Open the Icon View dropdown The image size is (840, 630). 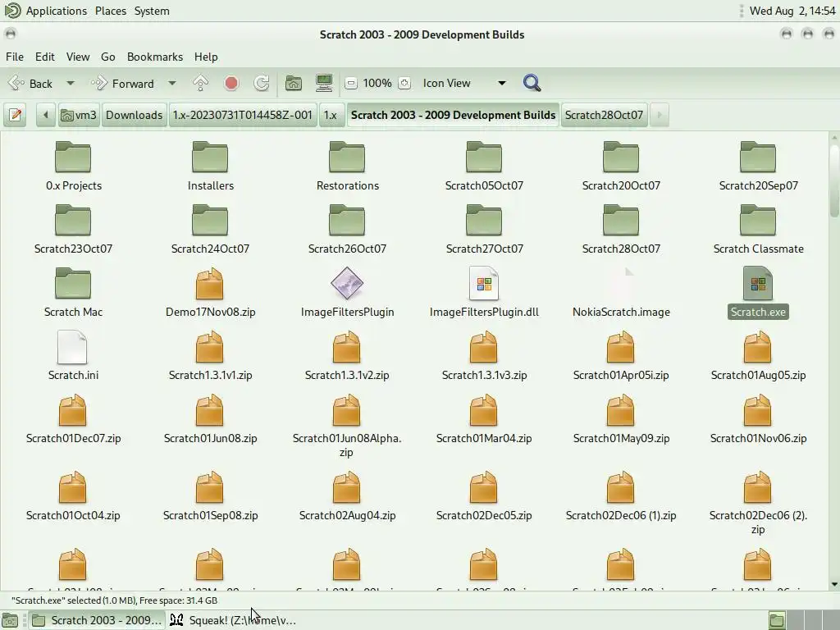click(x=464, y=83)
